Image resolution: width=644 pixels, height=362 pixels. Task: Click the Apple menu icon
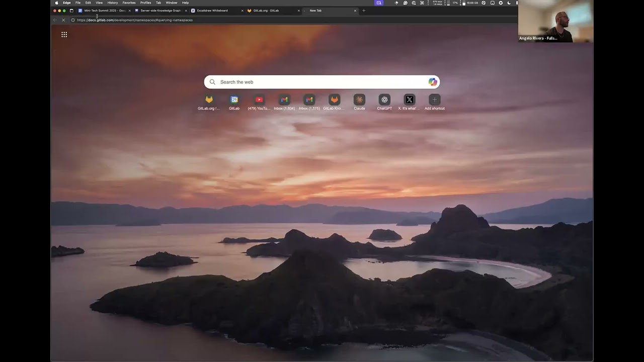point(56,3)
